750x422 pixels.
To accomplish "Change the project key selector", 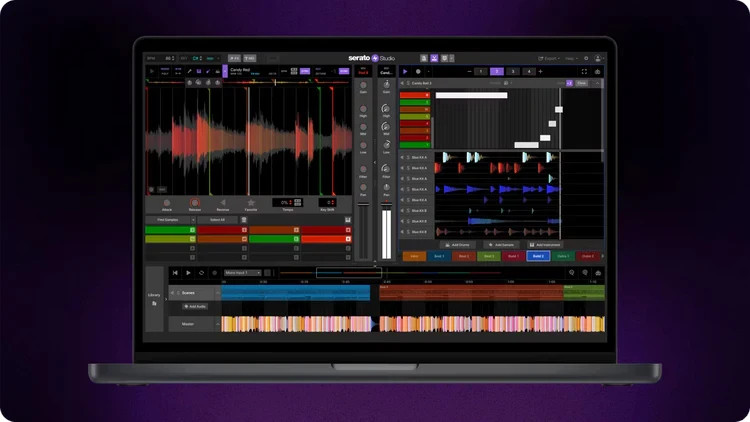I will pos(197,58).
